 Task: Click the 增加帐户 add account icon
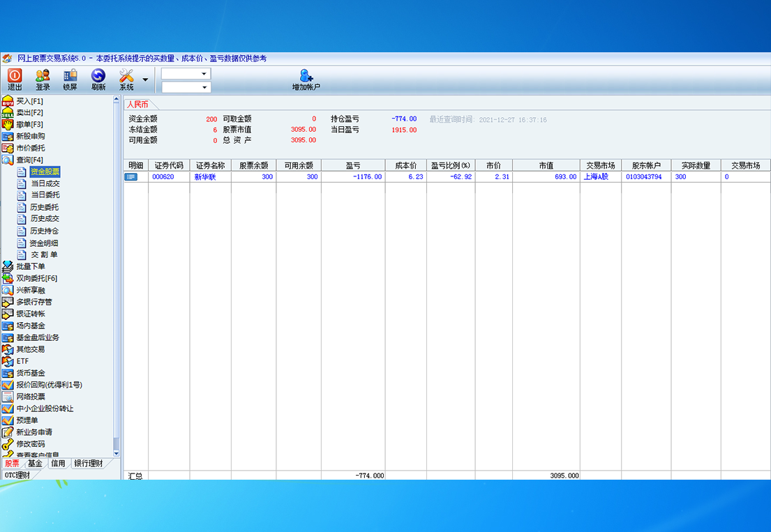tap(306, 79)
